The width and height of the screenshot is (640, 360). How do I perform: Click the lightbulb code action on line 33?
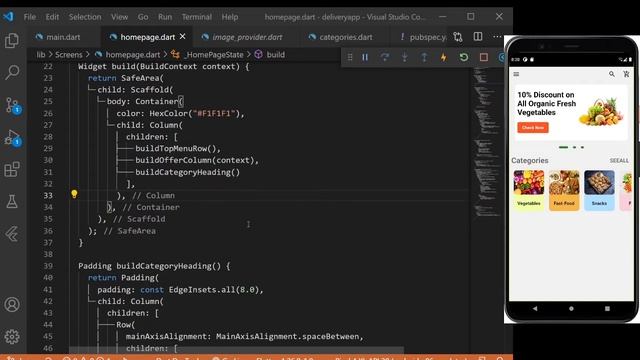74,194
